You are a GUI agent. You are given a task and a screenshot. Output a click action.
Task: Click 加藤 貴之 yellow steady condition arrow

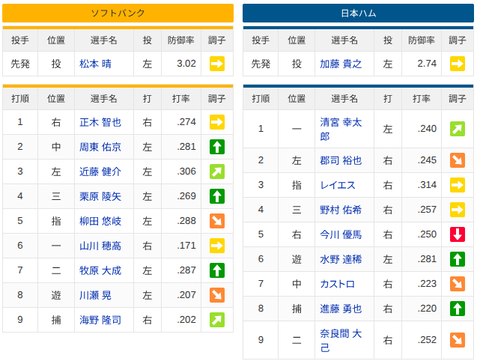tap(457, 64)
